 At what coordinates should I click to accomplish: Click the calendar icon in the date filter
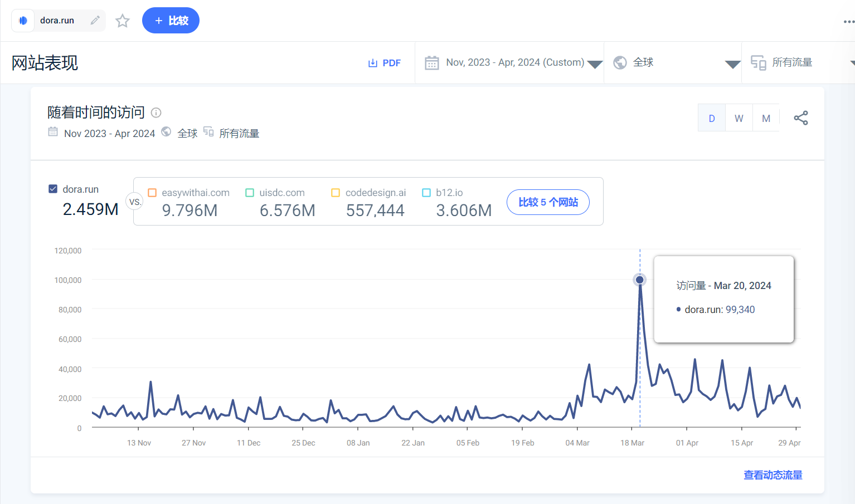click(x=432, y=63)
